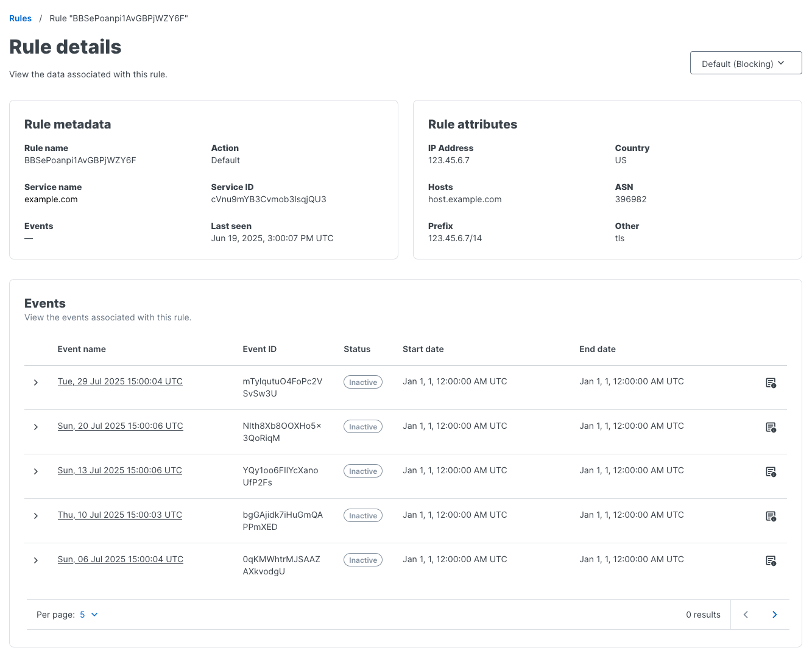Toggle the Inactive status on Tue 29 Jul row
The width and height of the screenshot is (812, 656).
(x=362, y=382)
